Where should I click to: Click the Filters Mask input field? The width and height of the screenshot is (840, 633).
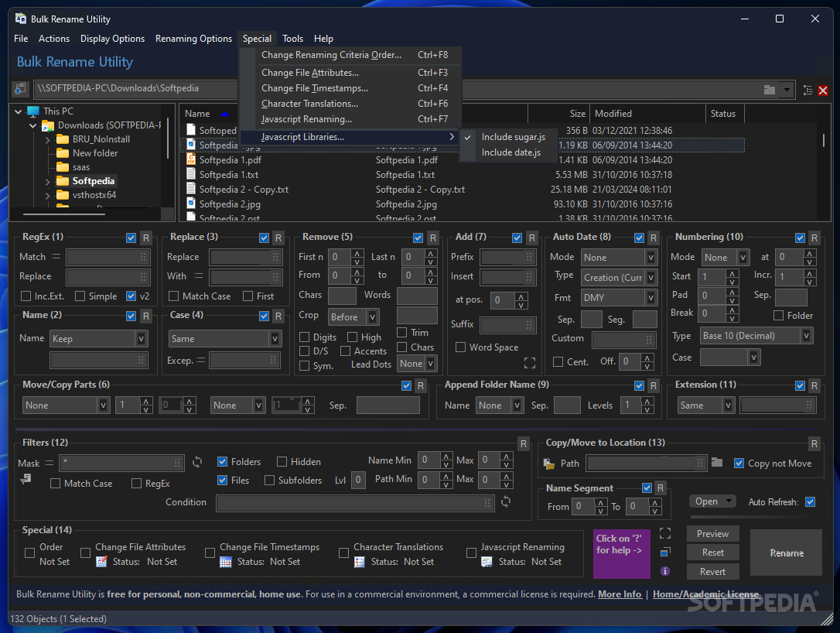122,463
